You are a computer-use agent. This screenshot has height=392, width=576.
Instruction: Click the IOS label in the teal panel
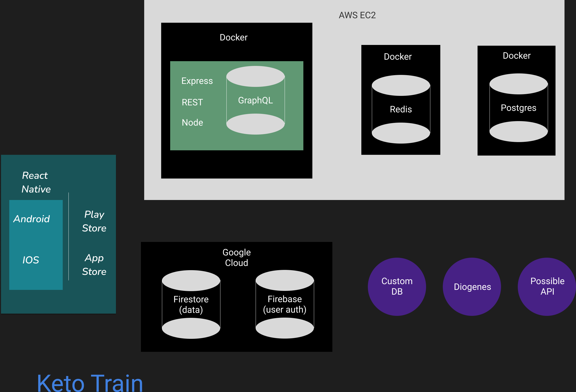pos(30,260)
